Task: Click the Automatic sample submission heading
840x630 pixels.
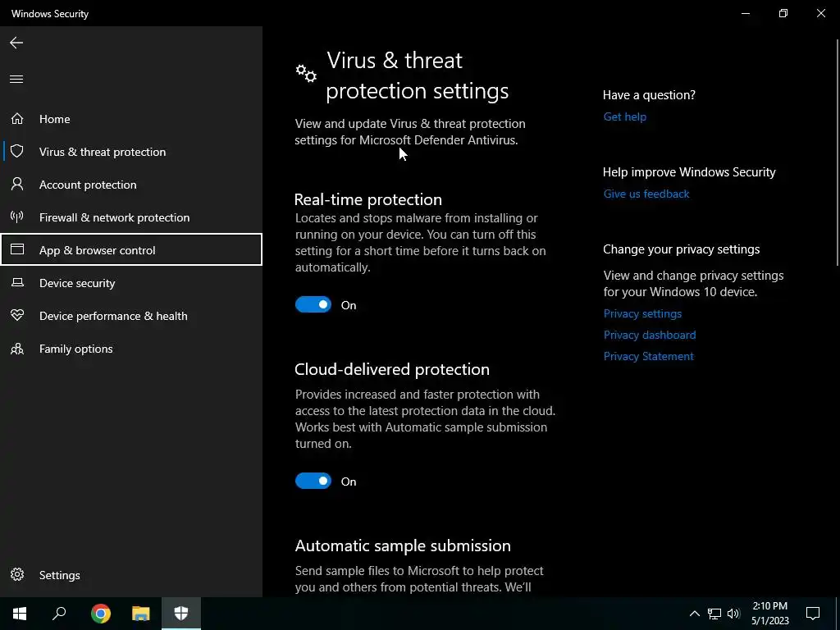Action: (x=403, y=546)
